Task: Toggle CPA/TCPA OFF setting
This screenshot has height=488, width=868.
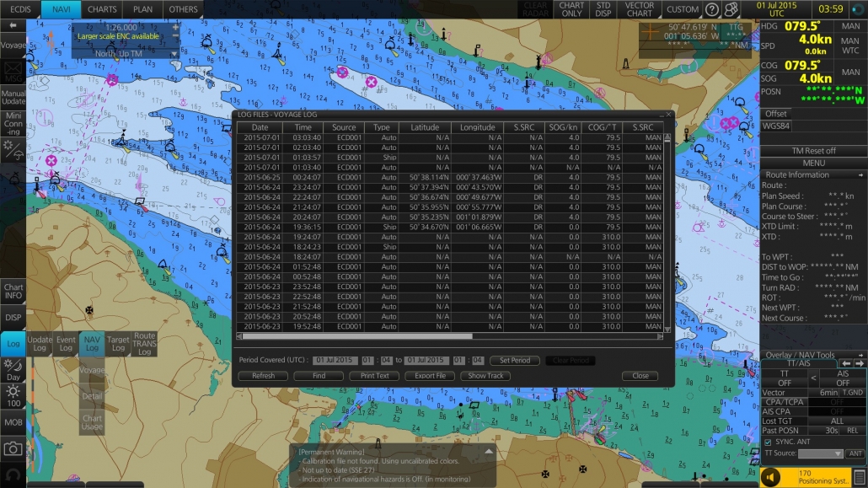Action: [837, 402]
